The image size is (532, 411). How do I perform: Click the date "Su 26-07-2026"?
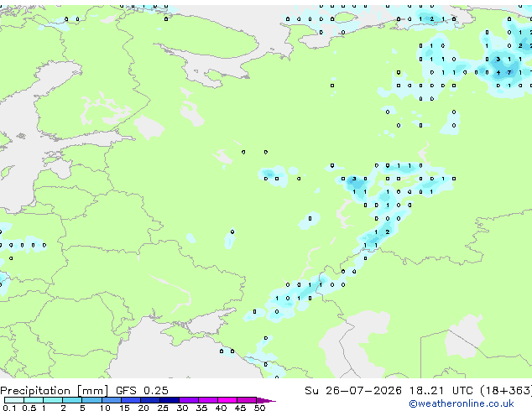tap(353, 391)
